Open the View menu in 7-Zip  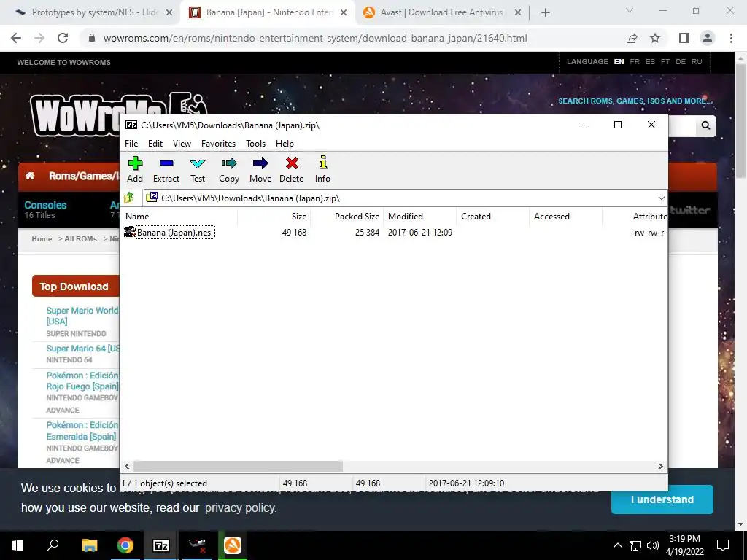[182, 144]
